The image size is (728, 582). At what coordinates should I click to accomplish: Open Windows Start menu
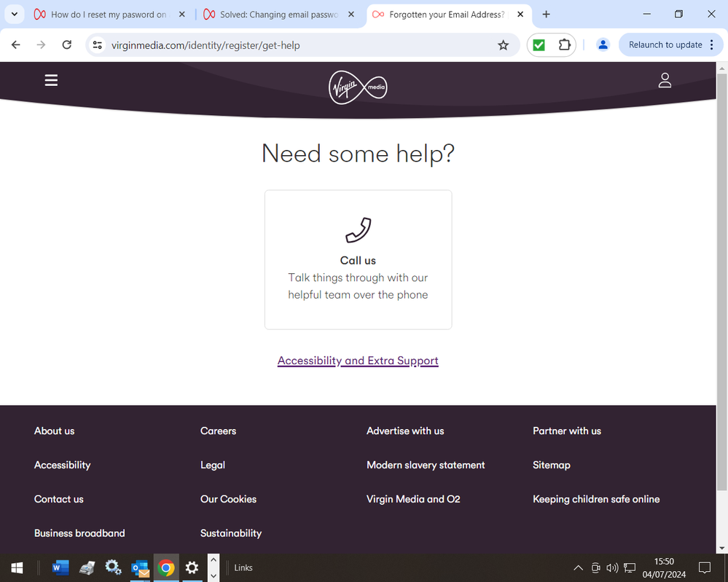17,567
